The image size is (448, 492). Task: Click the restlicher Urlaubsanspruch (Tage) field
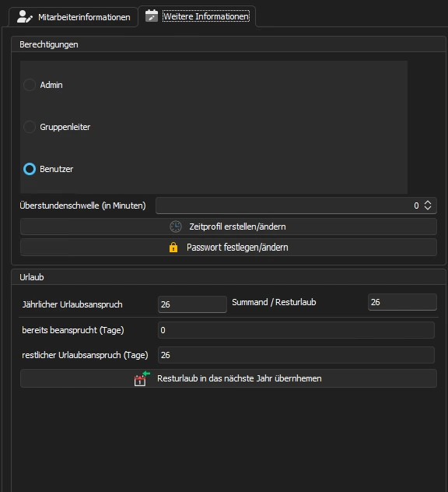pyautogui.click(x=296, y=355)
